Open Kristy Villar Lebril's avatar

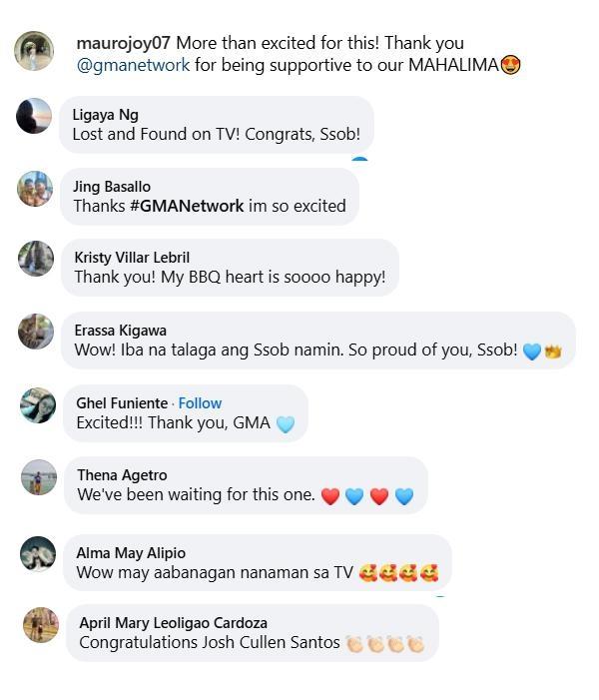[x=36, y=259]
